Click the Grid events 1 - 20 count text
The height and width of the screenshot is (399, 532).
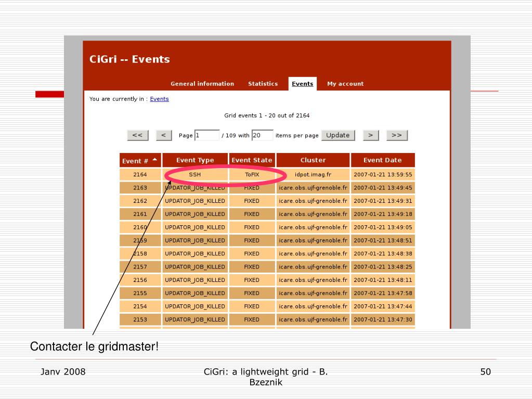coord(267,115)
